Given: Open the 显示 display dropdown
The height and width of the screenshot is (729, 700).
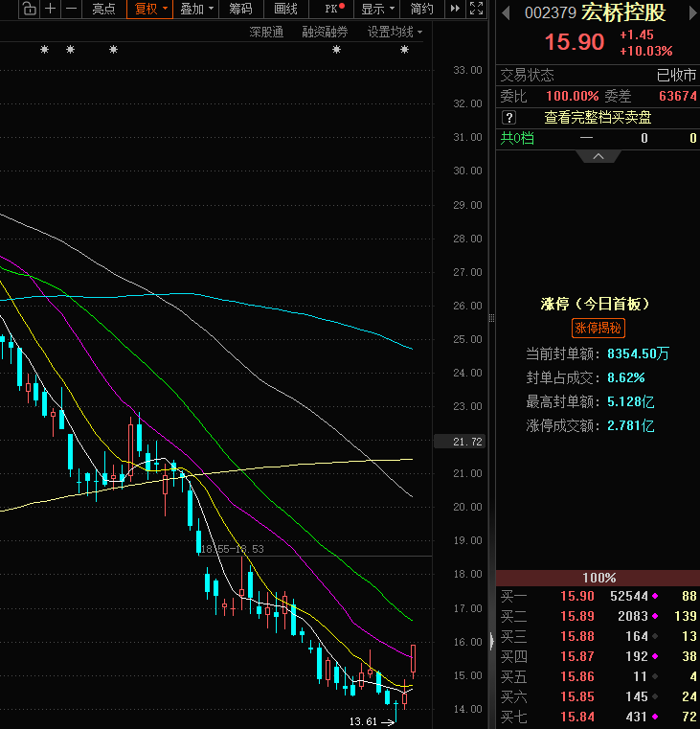Looking at the screenshot, I should tap(377, 9).
